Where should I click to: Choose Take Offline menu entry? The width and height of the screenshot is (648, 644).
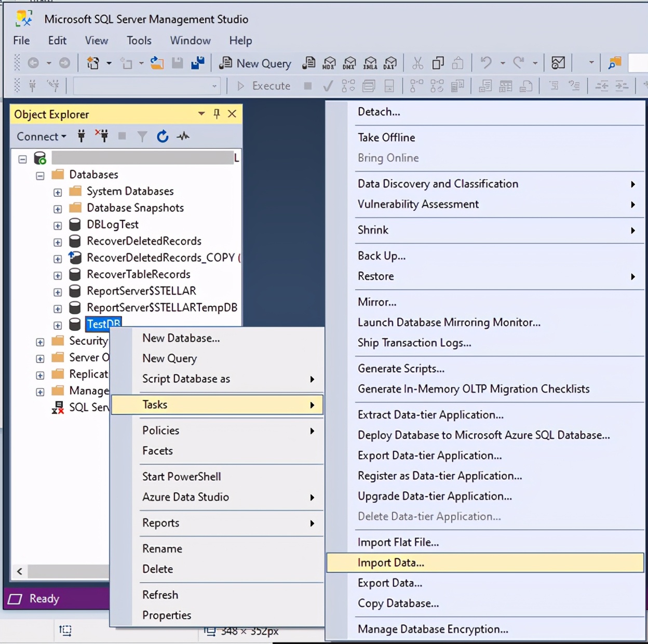(485, 138)
